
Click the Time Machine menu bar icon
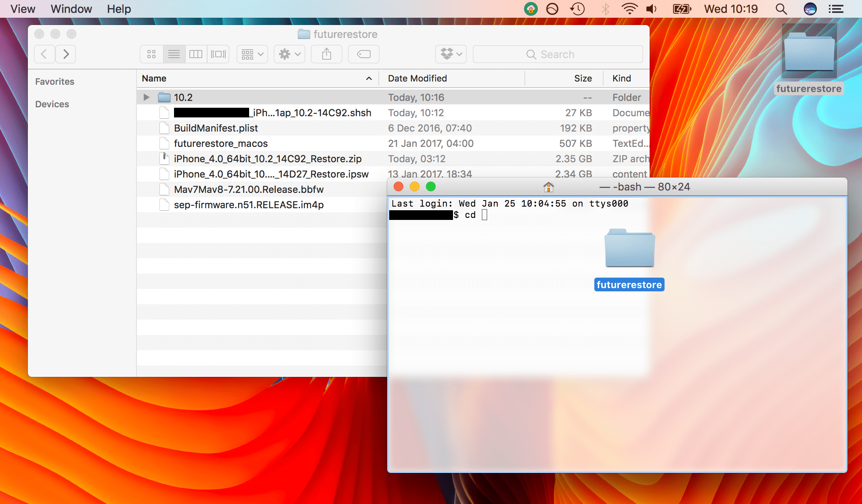click(x=577, y=9)
